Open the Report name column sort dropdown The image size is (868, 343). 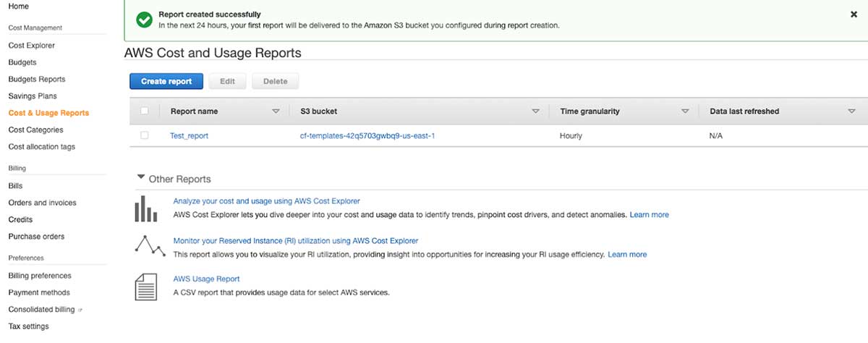275,111
